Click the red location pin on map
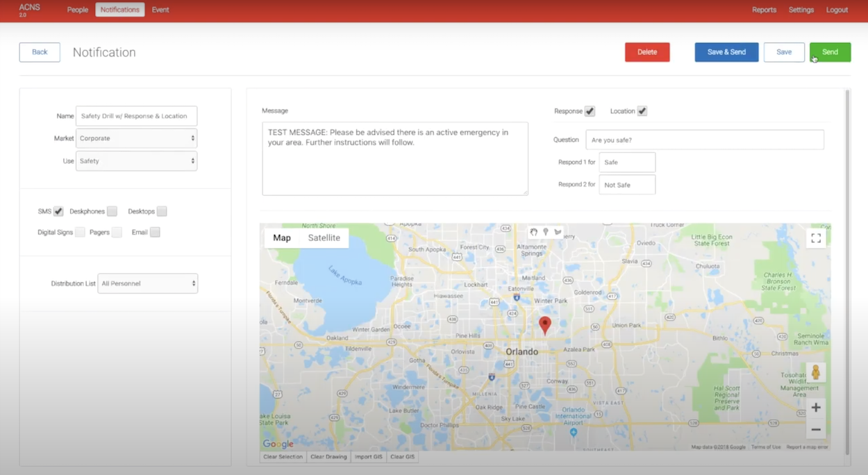The width and height of the screenshot is (868, 475). click(545, 325)
